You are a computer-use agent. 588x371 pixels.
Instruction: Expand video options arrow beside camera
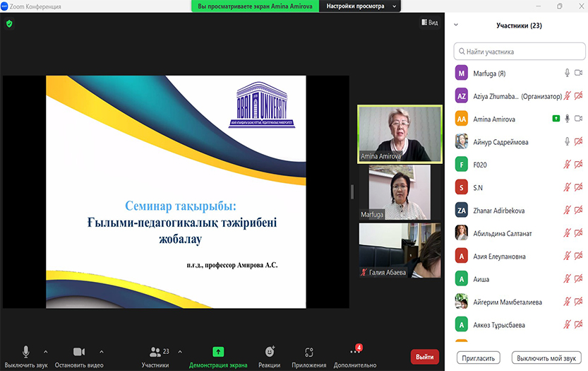pyautogui.click(x=101, y=351)
